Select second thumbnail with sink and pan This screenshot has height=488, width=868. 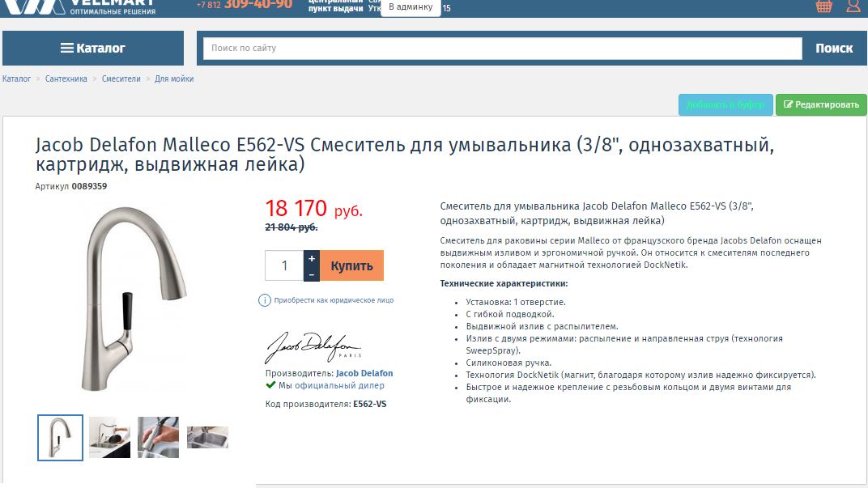click(x=109, y=437)
